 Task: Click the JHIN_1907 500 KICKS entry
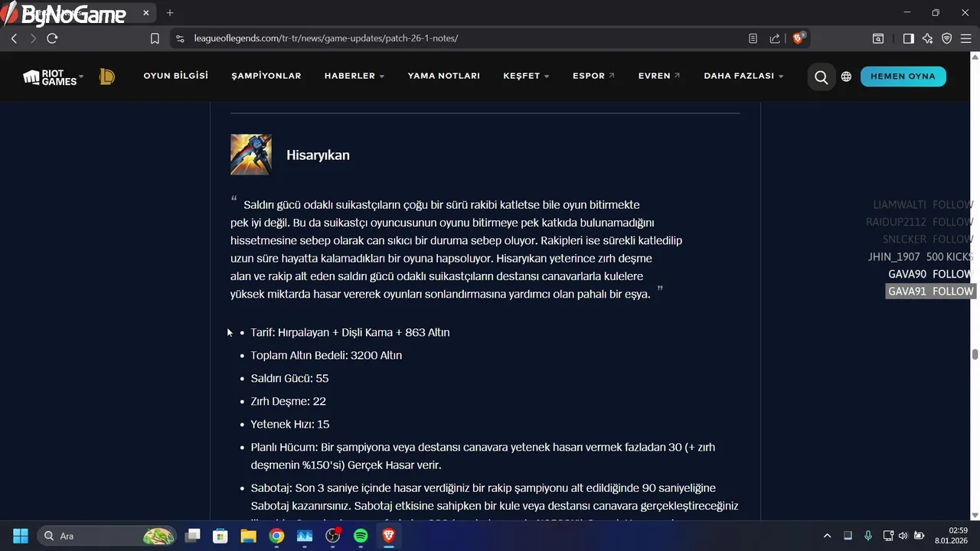point(920,257)
